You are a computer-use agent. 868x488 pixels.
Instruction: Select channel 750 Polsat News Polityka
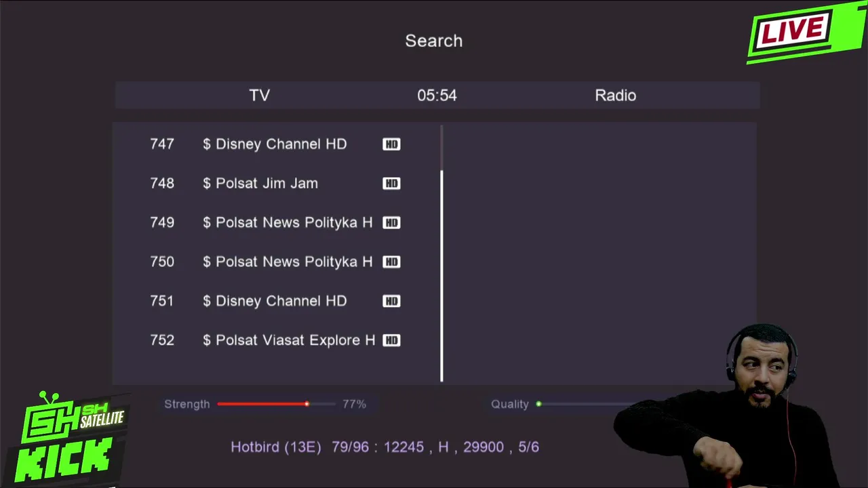point(276,262)
